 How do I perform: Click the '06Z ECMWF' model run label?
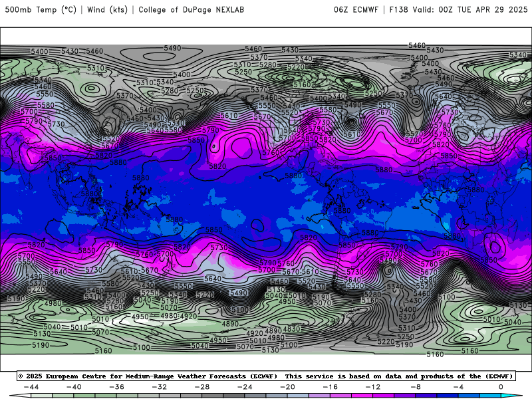pyautogui.click(x=356, y=10)
